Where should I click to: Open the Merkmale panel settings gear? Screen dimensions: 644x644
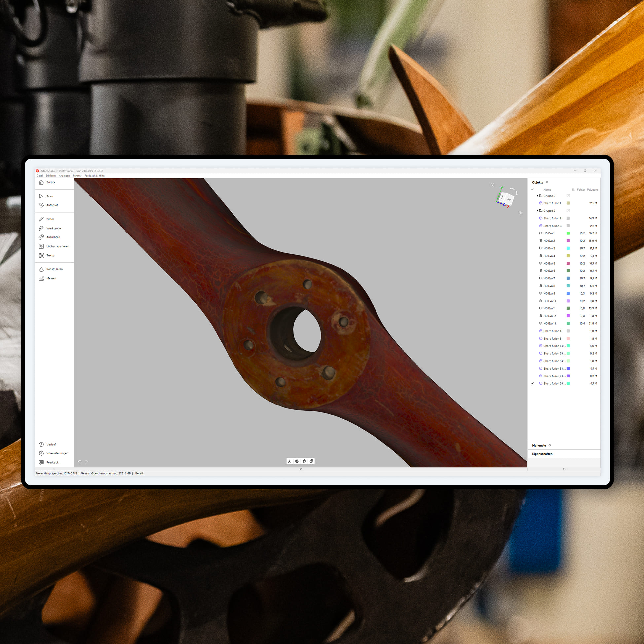coord(550,445)
